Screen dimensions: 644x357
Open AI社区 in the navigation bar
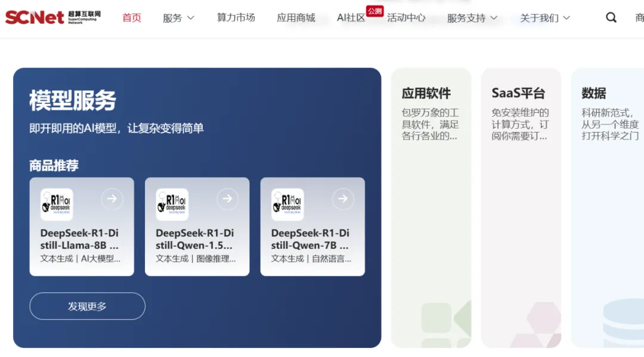pos(351,18)
